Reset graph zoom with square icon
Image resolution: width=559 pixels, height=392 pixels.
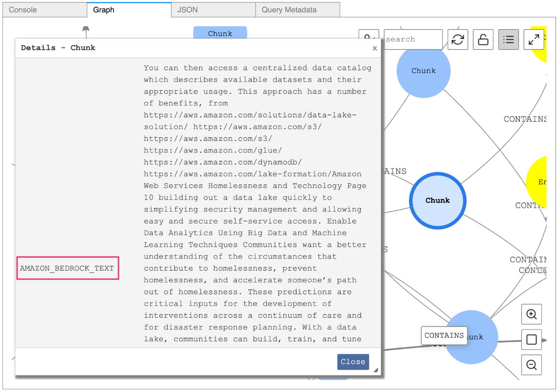pyautogui.click(x=531, y=340)
